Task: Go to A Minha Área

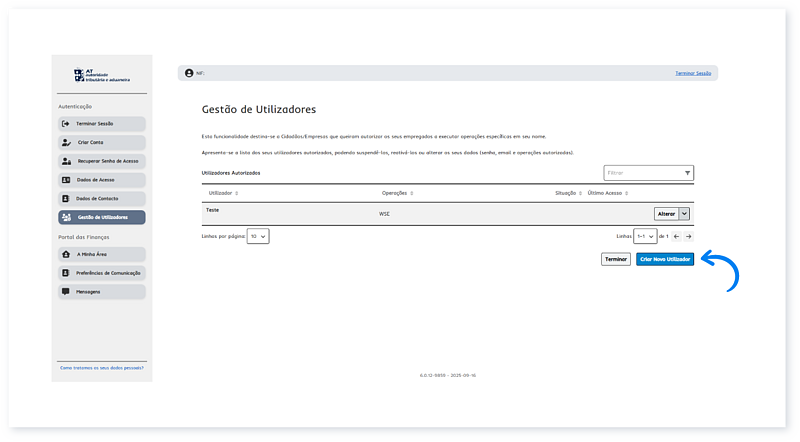Action: [102, 254]
